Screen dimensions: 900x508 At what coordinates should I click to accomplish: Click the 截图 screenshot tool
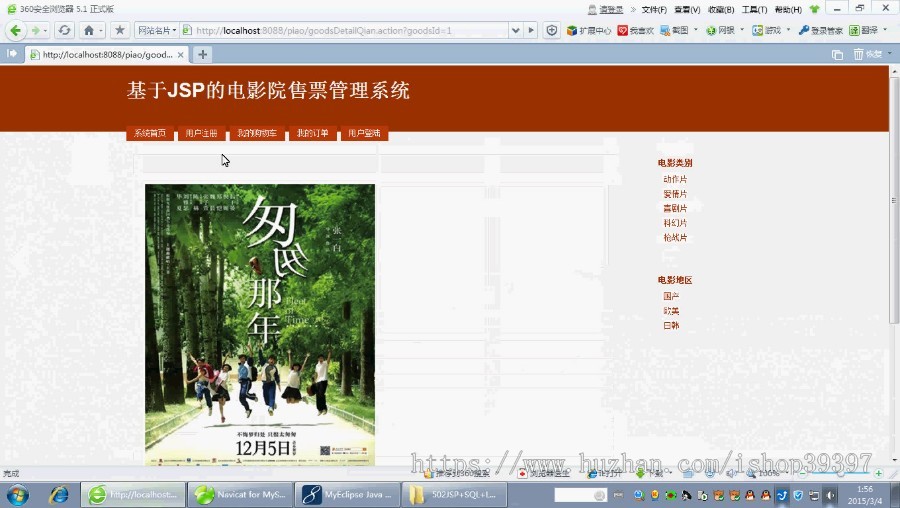(674, 30)
